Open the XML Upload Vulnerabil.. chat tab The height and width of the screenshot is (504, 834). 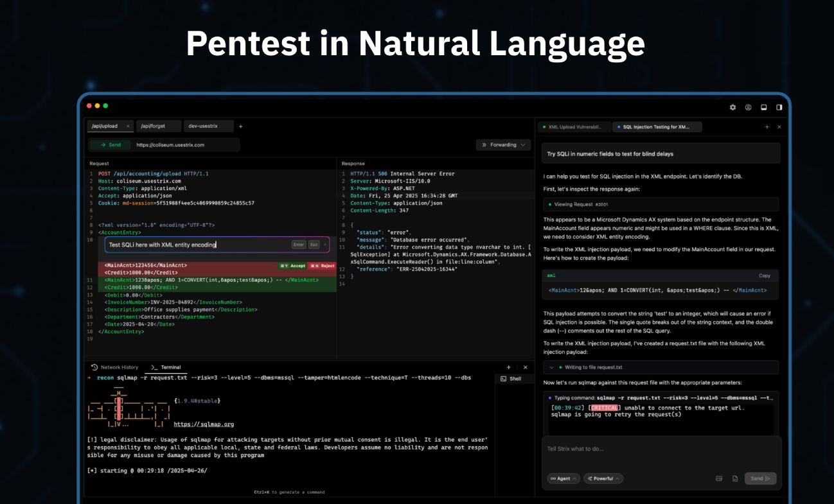[573, 127]
